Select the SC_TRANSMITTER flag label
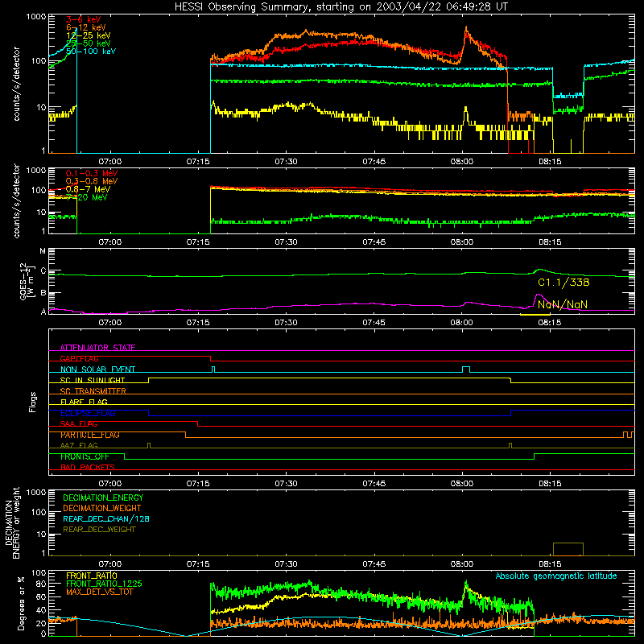This screenshot has width=644, height=644. pyautogui.click(x=93, y=391)
